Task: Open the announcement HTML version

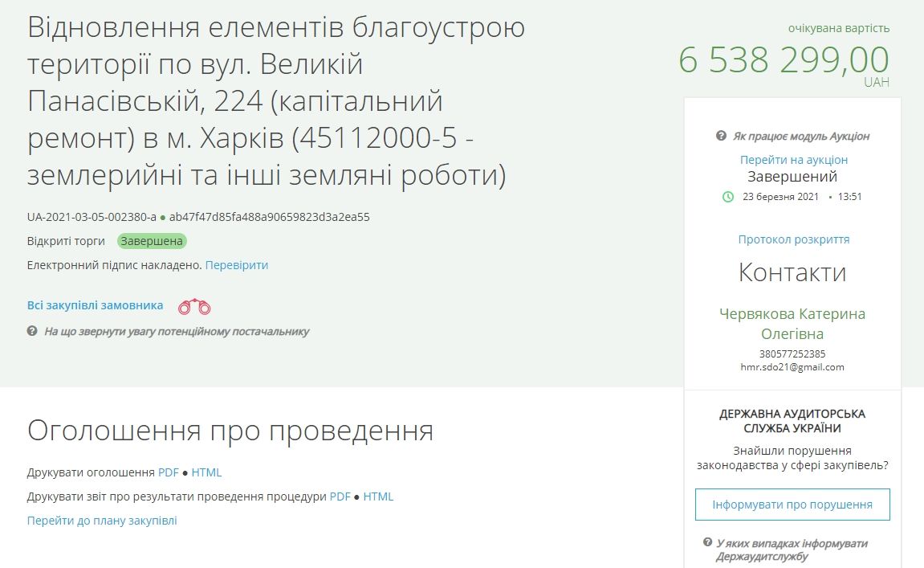Action: point(209,472)
